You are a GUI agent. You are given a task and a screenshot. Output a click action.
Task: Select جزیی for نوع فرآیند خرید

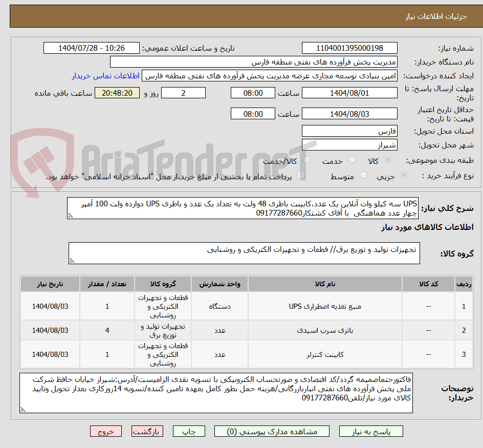pyautogui.click(x=404, y=175)
